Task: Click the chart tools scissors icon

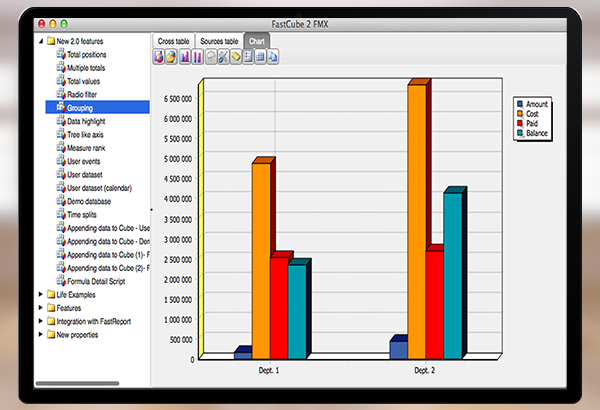Action: click(223, 57)
